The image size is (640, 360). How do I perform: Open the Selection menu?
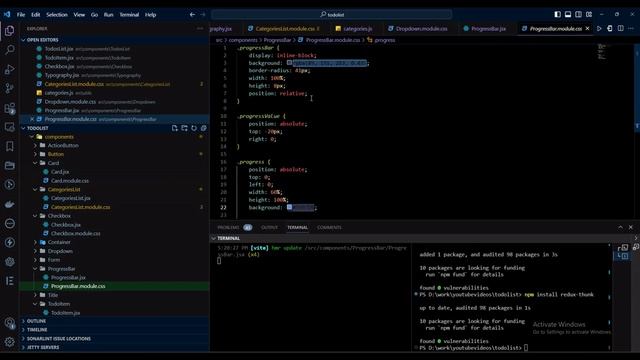tap(57, 15)
